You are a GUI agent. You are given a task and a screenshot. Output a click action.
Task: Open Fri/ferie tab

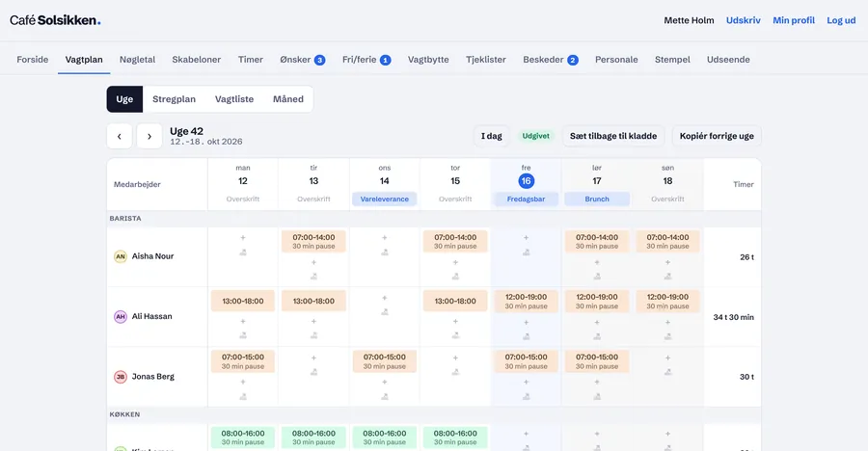click(x=366, y=59)
